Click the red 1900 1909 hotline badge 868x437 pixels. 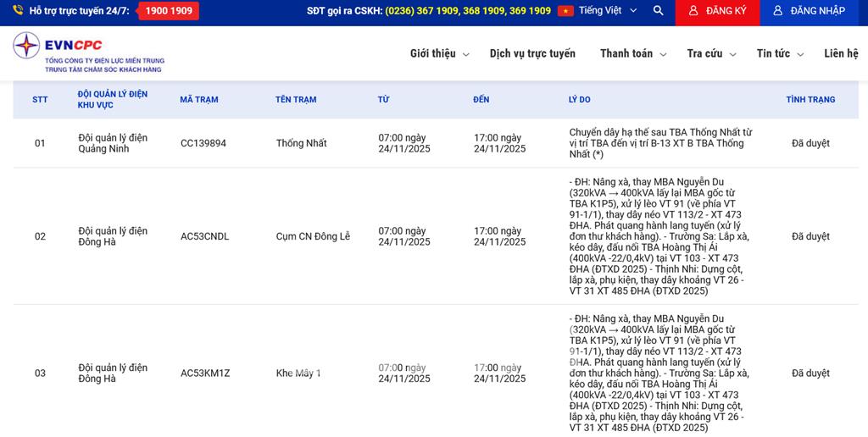pyautogui.click(x=169, y=11)
